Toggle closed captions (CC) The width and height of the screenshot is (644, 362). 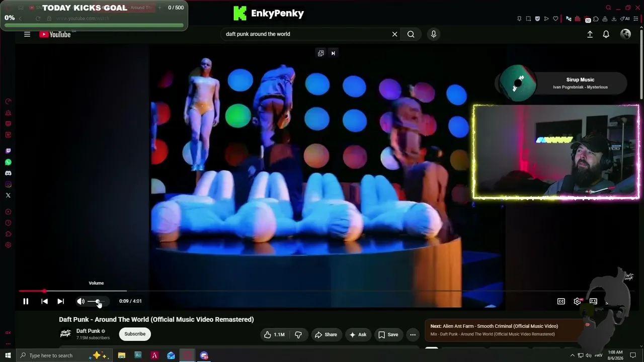click(x=561, y=301)
